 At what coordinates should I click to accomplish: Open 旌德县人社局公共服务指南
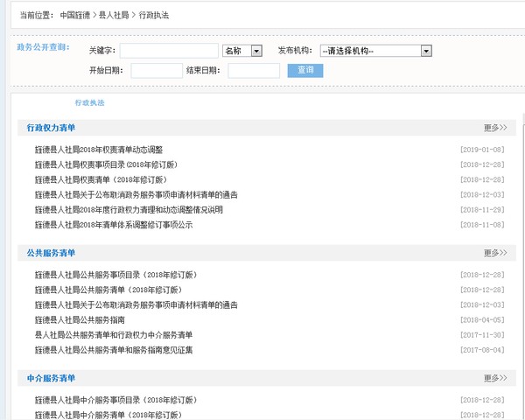click(x=80, y=320)
